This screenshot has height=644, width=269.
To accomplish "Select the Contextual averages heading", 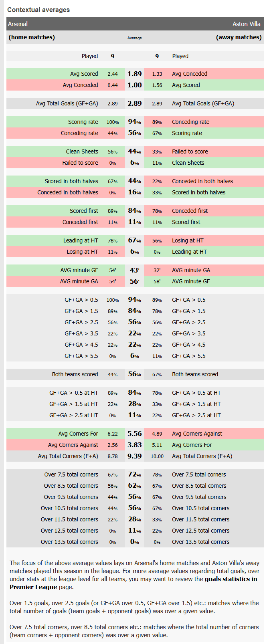I will coord(38,10).
